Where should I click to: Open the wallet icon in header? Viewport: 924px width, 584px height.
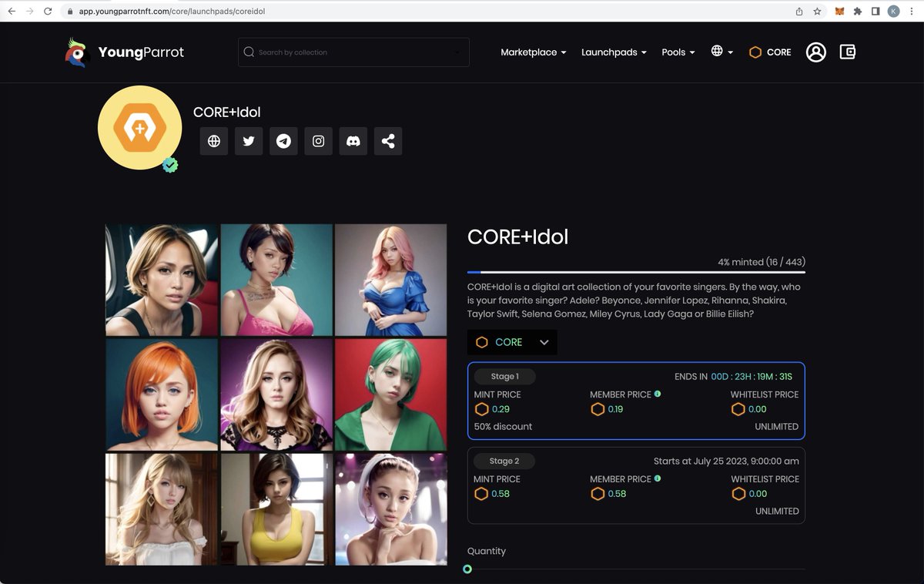(x=848, y=52)
